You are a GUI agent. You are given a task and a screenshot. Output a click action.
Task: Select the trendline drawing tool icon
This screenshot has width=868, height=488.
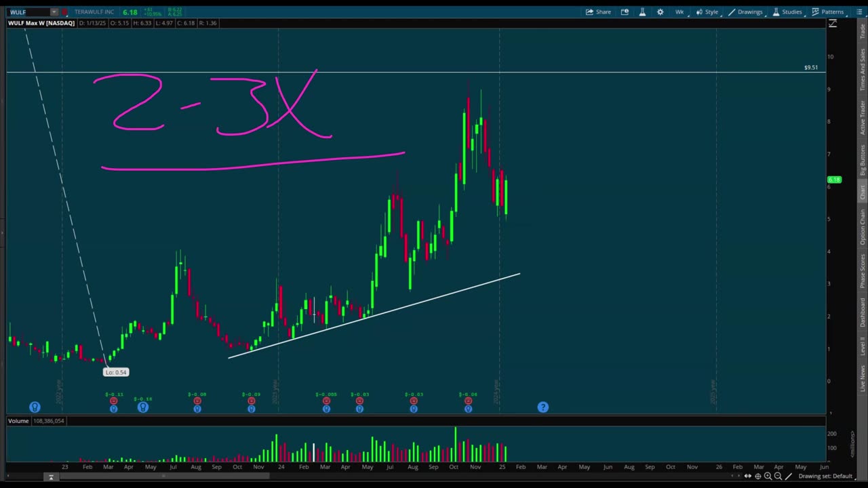pos(789,476)
